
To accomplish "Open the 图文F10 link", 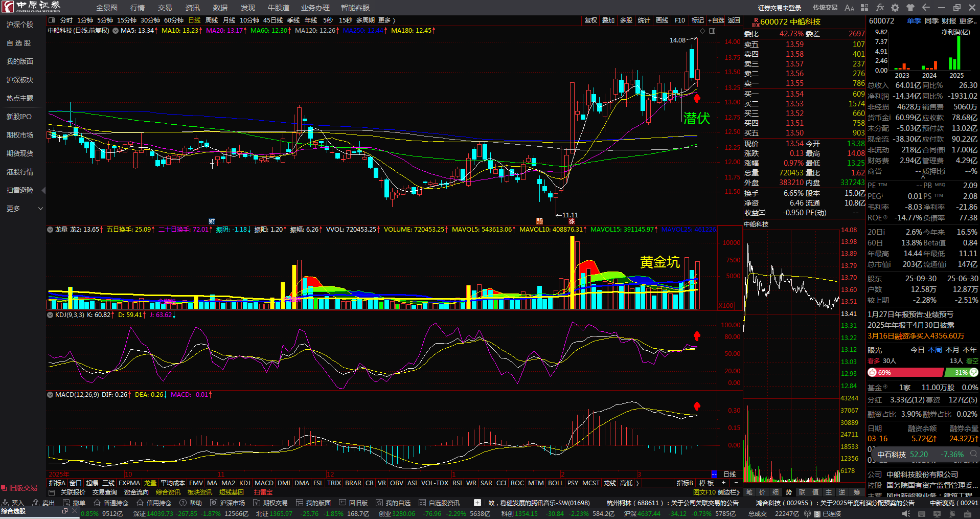I will (x=704, y=492).
